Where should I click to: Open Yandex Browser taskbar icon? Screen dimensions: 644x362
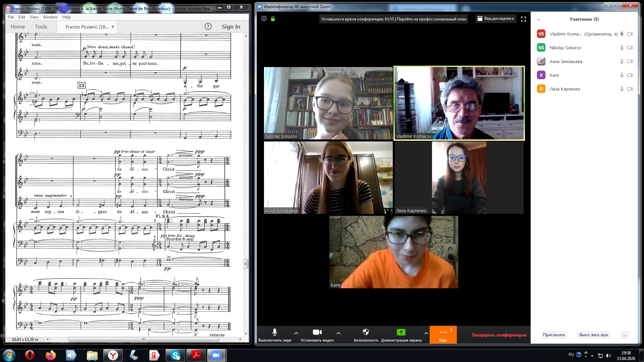click(x=113, y=355)
